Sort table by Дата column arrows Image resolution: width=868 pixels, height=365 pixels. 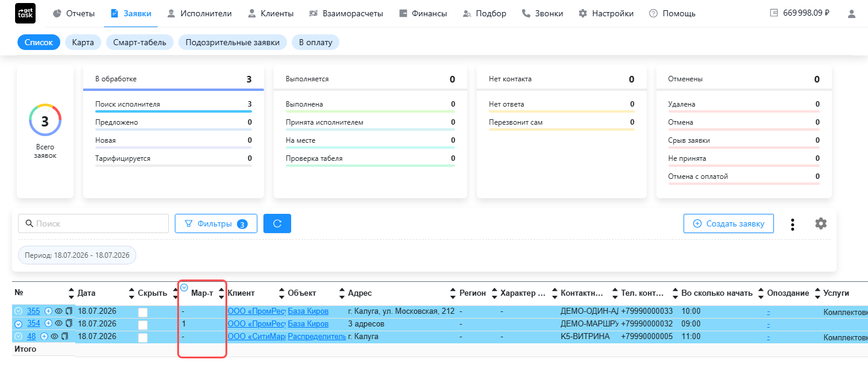[x=72, y=293]
